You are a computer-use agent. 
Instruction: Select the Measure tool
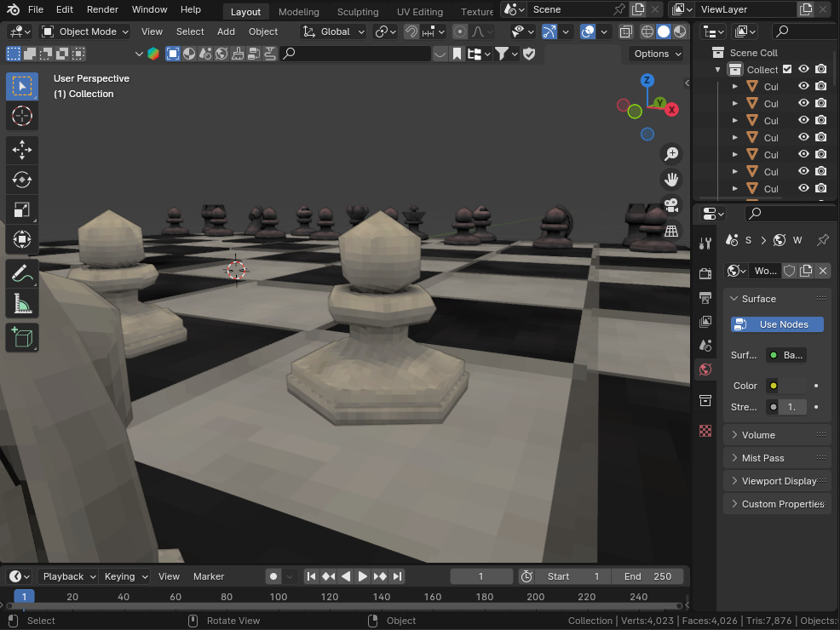22,303
